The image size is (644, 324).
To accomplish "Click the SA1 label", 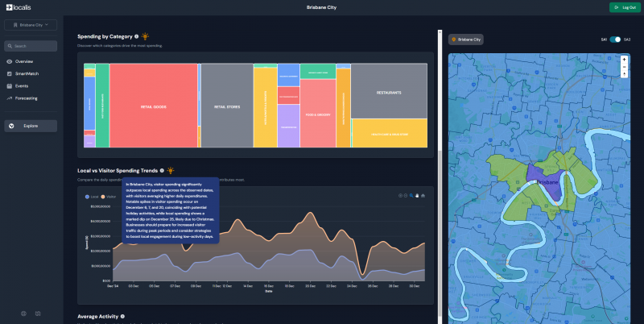I will (604, 39).
